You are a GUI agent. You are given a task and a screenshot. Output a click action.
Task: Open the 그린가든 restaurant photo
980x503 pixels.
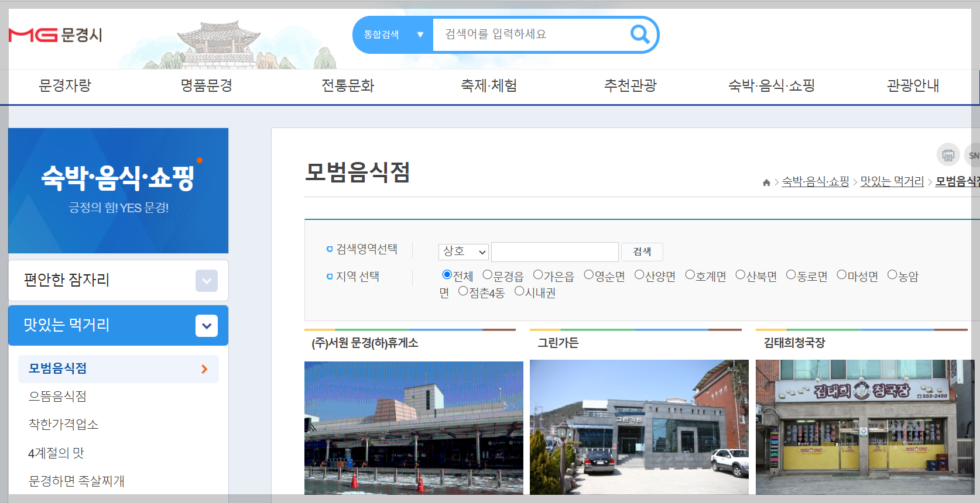639,427
